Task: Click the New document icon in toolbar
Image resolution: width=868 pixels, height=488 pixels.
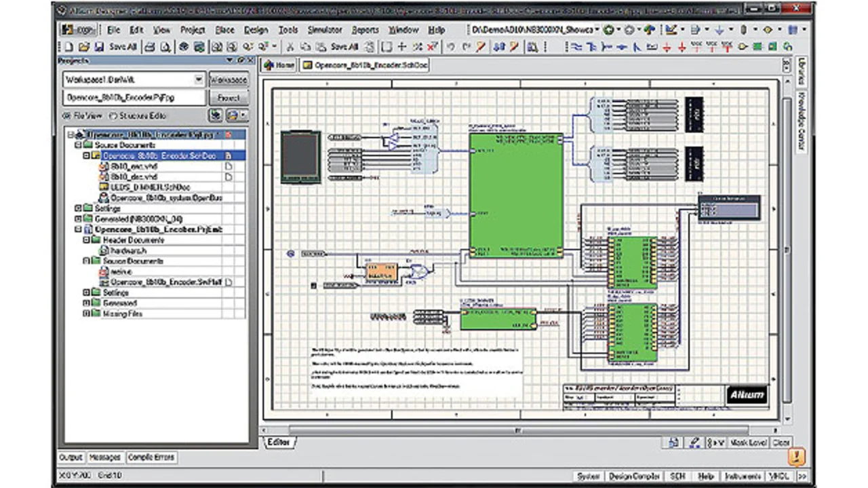Action: tap(68, 47)
